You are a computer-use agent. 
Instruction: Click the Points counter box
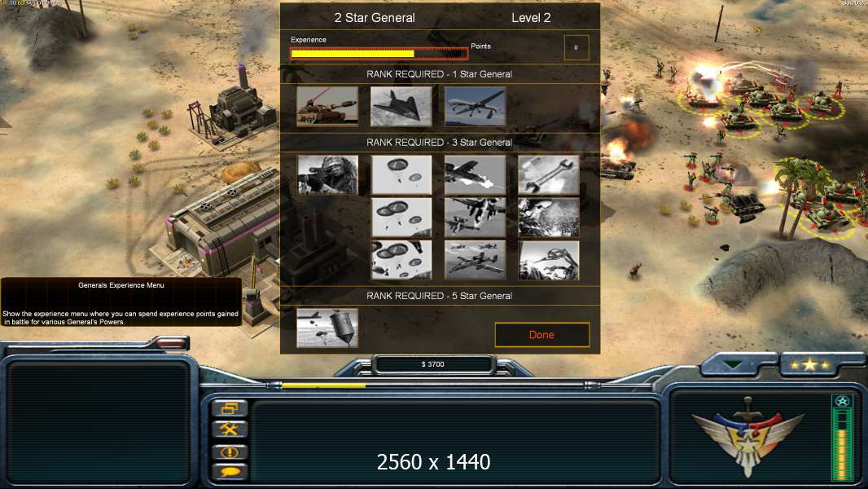(x=576, y=47)
